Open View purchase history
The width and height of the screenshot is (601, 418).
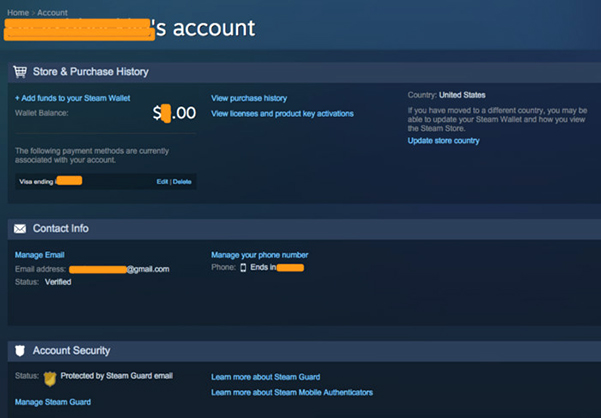coord(249,98)
